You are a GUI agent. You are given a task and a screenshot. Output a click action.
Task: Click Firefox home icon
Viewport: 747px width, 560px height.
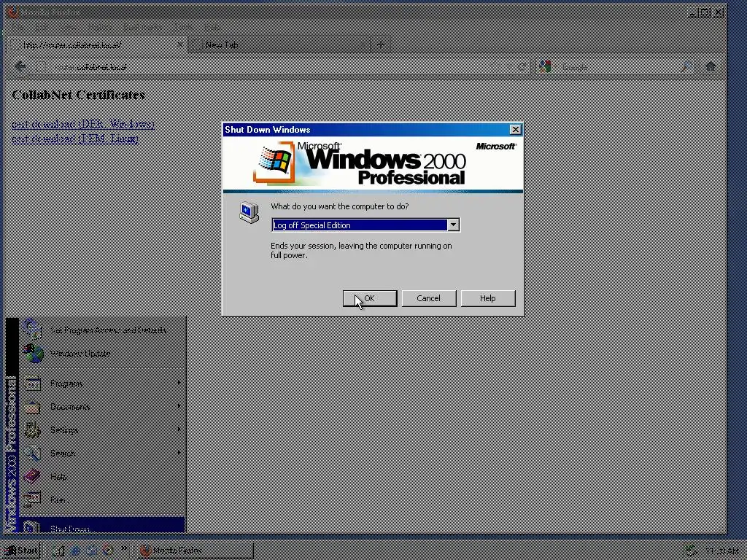click(x=711, y=66)
